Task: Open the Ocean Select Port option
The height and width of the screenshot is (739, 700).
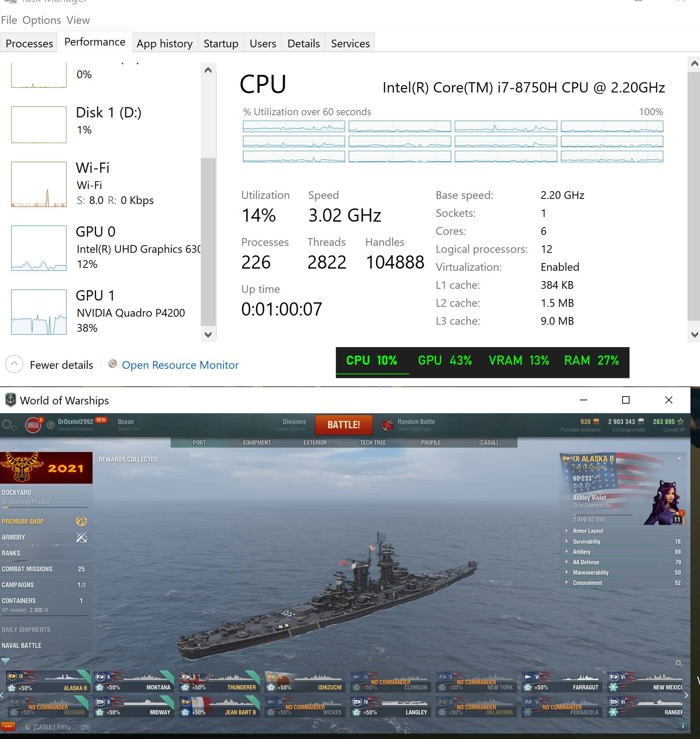Action: click(x=128, y=425)
